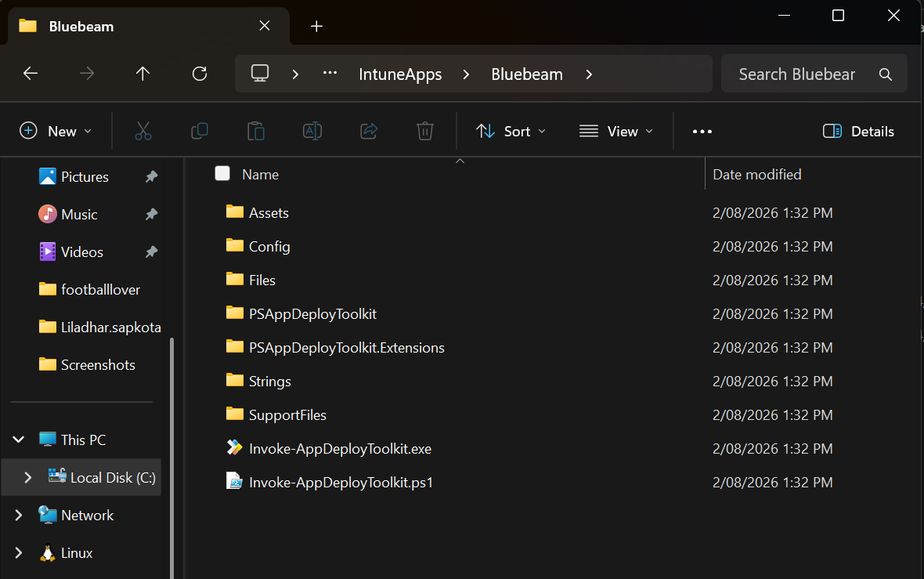
Task: Click the pin icon beside Videos
Action: (x=151, y=252)
